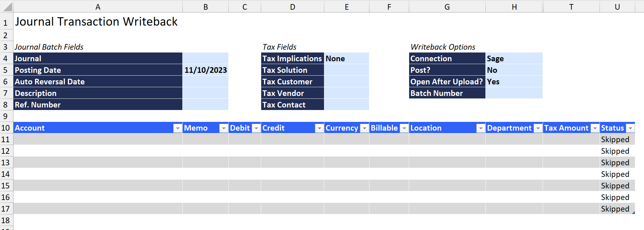Open the Billable column filter dropdown
Image resolution: width=644 pixels, height=230 pixels.
(x=404, y=128)
